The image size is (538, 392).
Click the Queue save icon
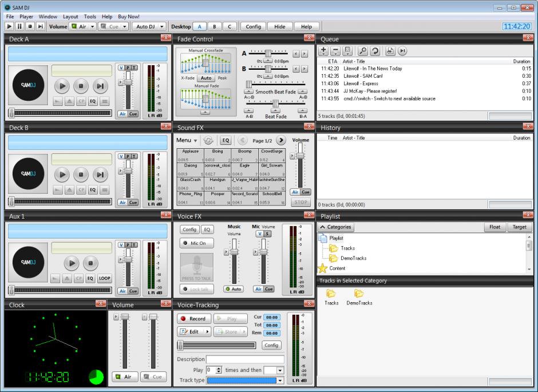pyautogui.click(x=347, y=51)
